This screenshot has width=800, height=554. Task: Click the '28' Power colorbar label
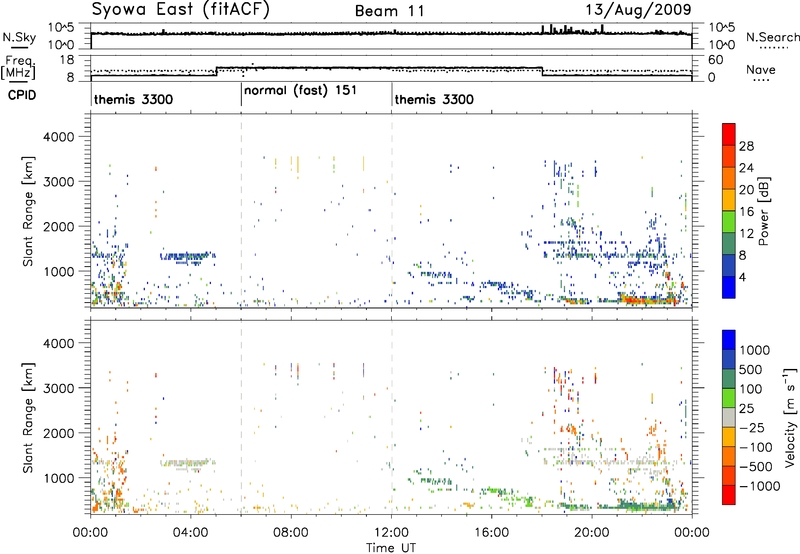(x=746, y=146)
